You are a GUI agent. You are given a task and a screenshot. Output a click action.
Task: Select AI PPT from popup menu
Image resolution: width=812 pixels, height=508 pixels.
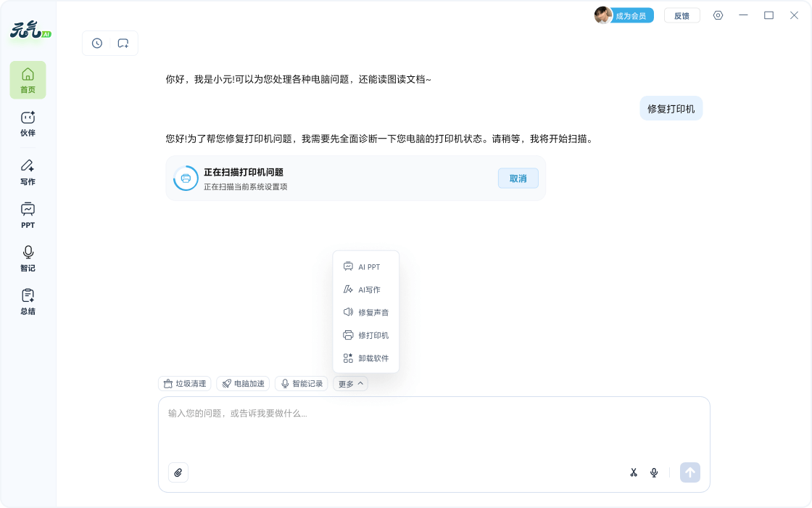tap(366, 267)
